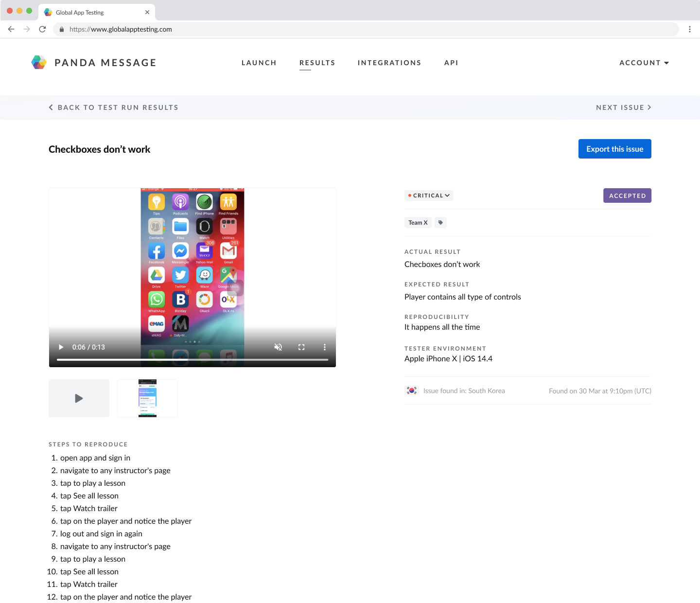Click 'Apple iPhone X | iOS 14.4' text

click(x=448, y=359)
